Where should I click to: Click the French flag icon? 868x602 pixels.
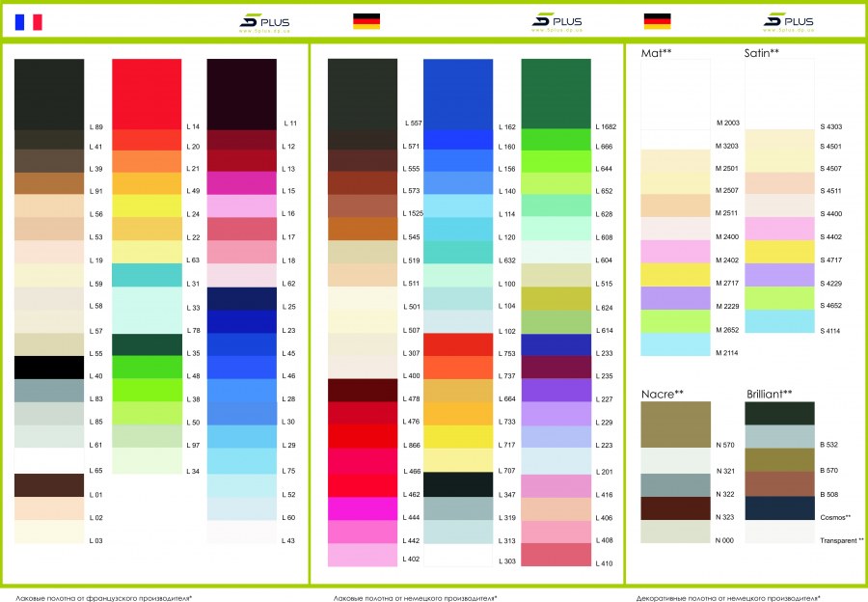28,20
